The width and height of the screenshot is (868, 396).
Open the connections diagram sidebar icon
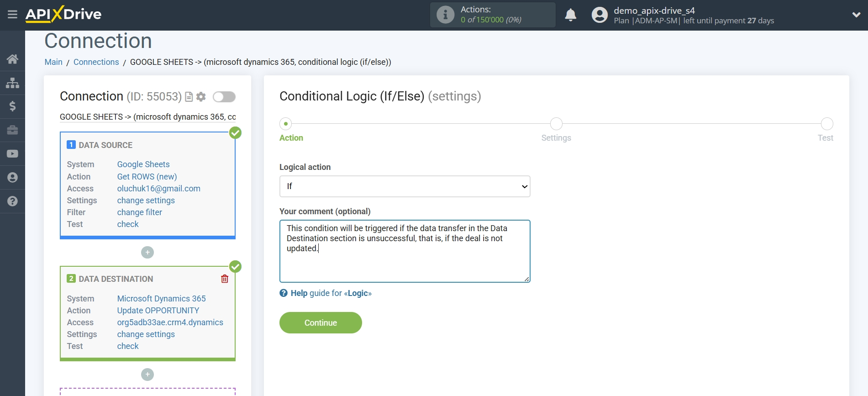coord(12,83)
